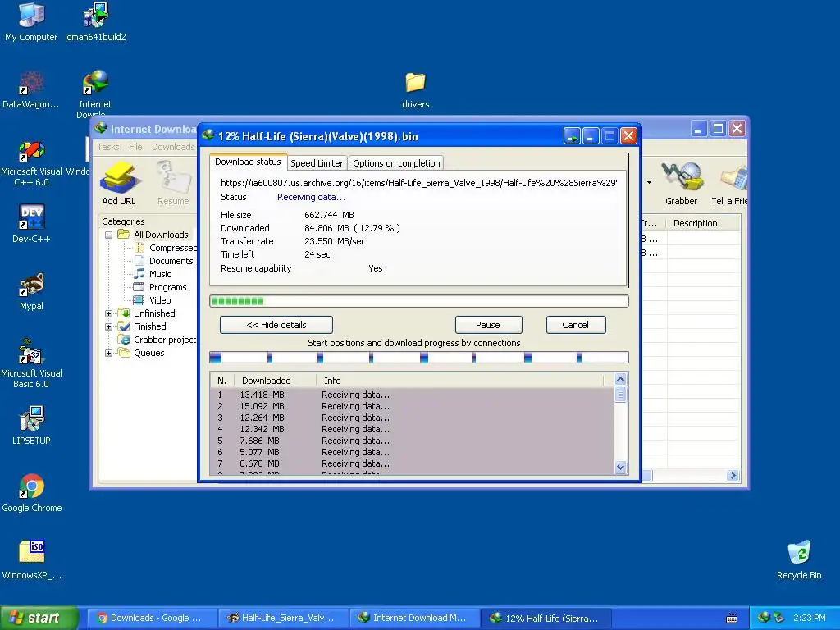Click IDM tray icon in system tray
The width and height of the screenshot is (840, 630).
click(764, 618)
